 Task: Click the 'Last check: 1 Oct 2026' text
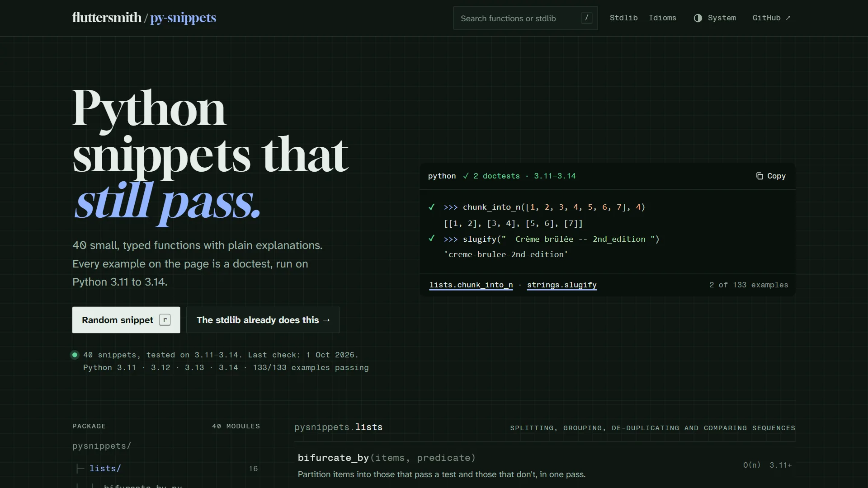pos(303,355)
